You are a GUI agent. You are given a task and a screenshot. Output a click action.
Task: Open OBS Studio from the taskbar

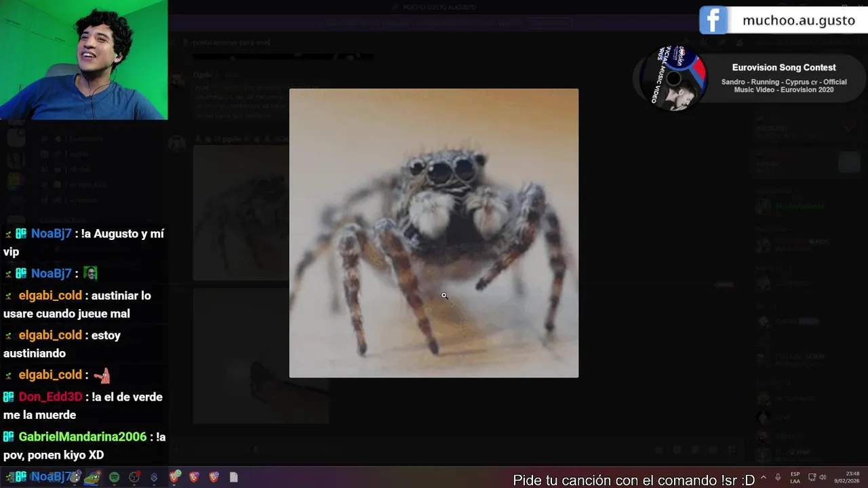[x=134, y=477]
